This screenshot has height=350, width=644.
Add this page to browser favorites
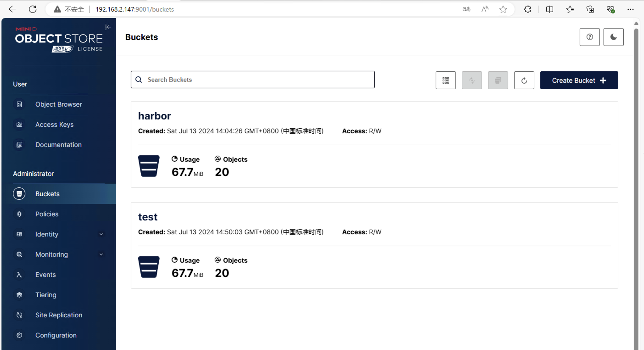503,9
